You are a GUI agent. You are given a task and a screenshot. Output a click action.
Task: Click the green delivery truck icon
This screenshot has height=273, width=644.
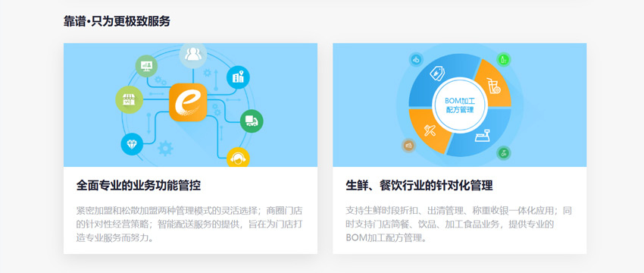click(x=252, y=121)
